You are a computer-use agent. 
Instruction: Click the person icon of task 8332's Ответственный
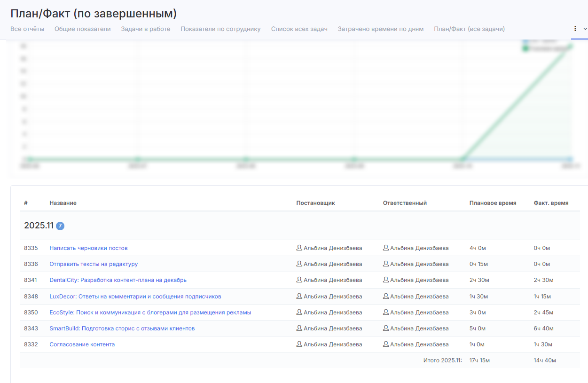coord(386,344)
